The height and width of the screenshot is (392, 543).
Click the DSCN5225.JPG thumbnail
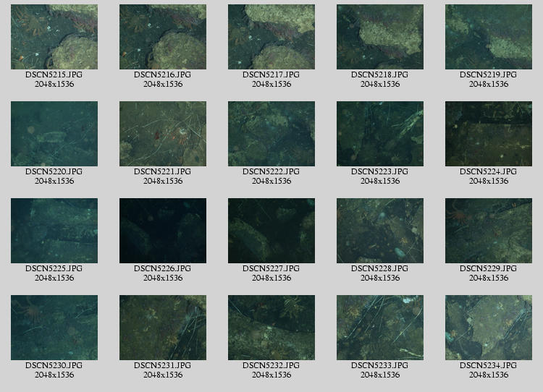tap(54, 231)
